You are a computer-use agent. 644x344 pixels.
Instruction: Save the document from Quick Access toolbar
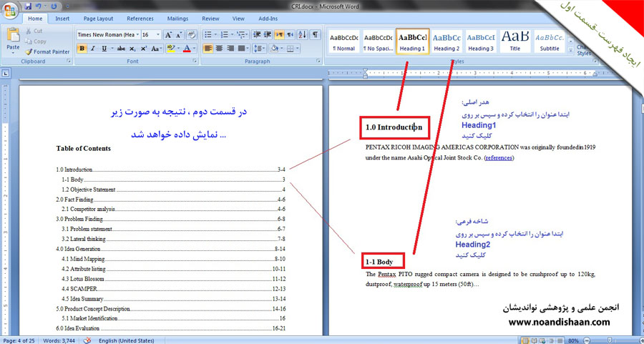click(27, 6)
